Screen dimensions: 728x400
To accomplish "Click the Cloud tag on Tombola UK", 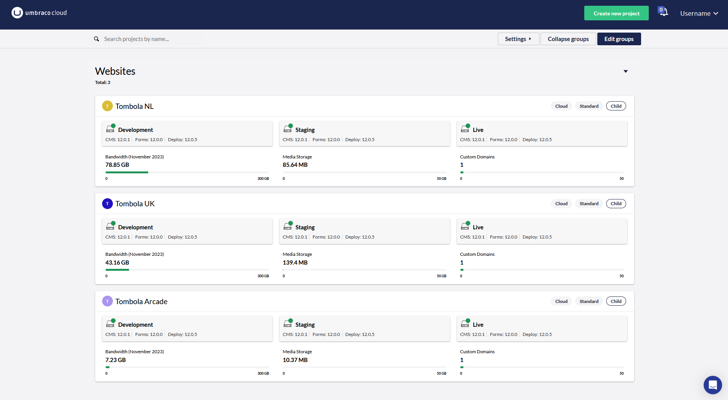I will tap(561, 204).
